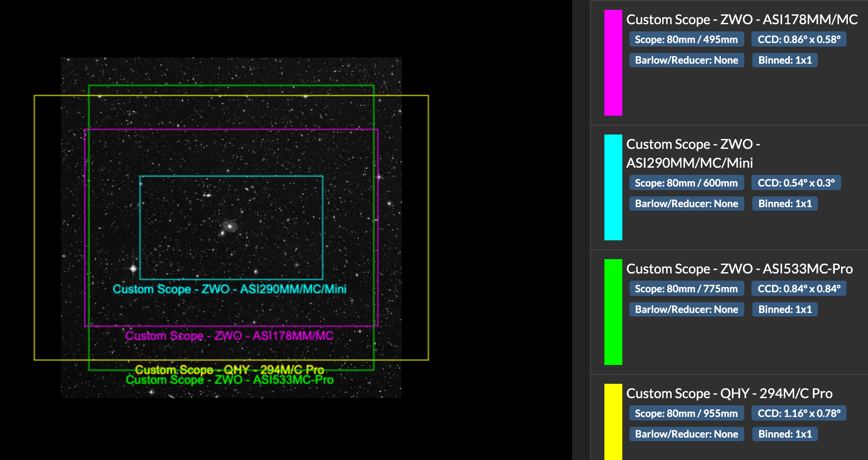Click the QHY 294M/C Pro 'Binned: 1x1' badge
The width and height of the screenshot is (868, 460).
pyautogui.click(x=785, y=434)
